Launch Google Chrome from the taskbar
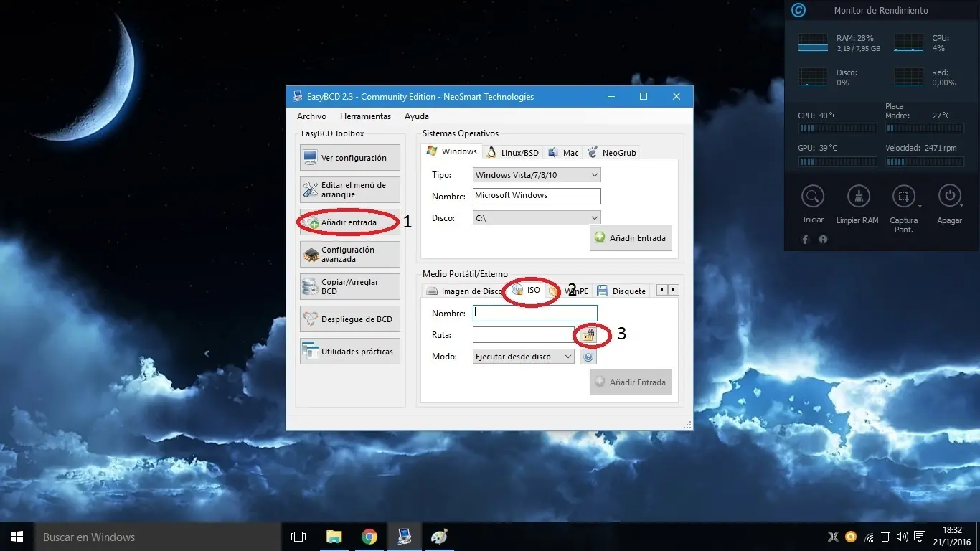 click(369, 537)
